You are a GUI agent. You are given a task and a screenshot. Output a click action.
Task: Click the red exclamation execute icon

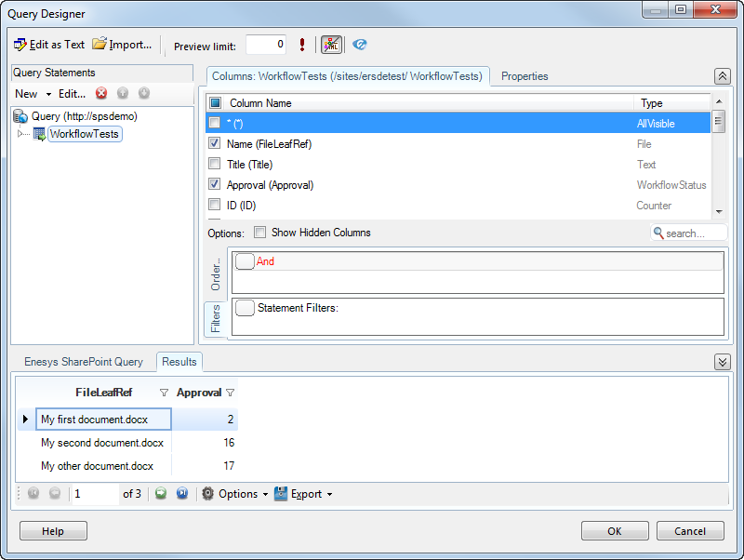(x=302, y=45)
